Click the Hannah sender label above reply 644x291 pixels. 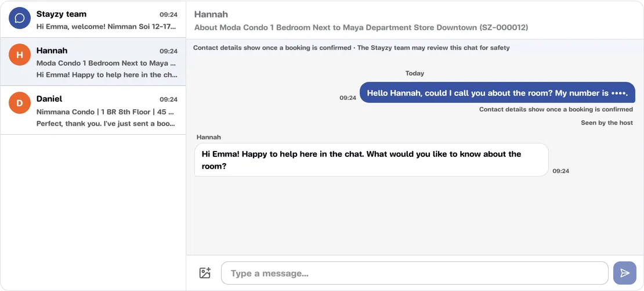(x=209, y=137)
